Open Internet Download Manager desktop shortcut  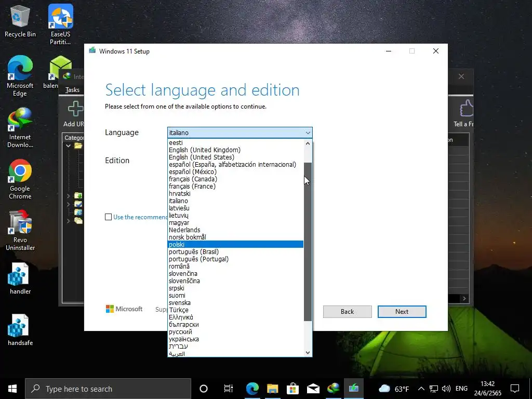point(20,128)
